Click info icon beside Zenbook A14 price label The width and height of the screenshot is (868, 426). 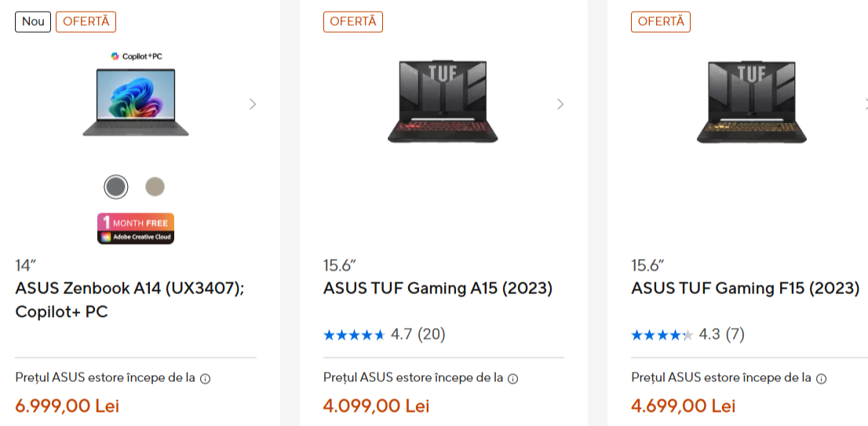(206, 379)
